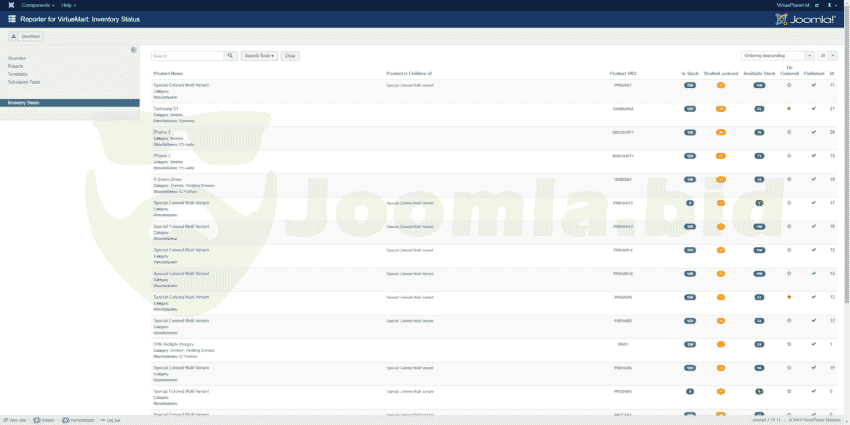Click into the Search input field

pyautogui.click(x=186, y=56)
